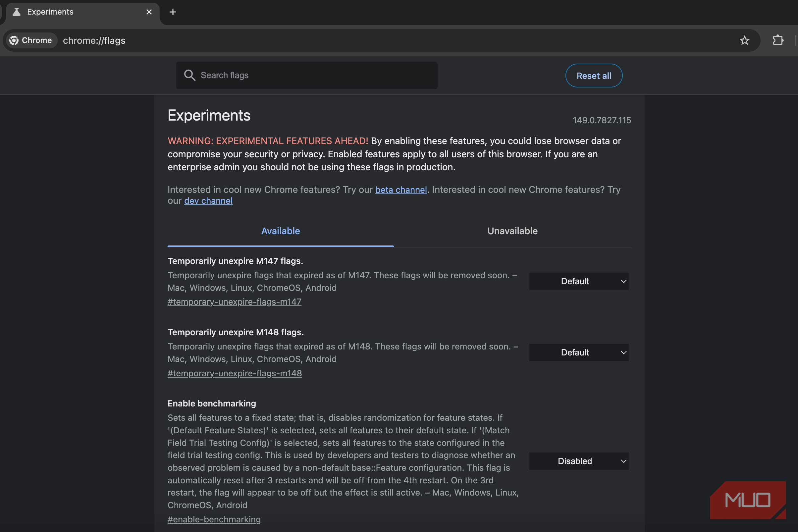
Task: Click the Chrome site info chip
Action: (31, 40)
